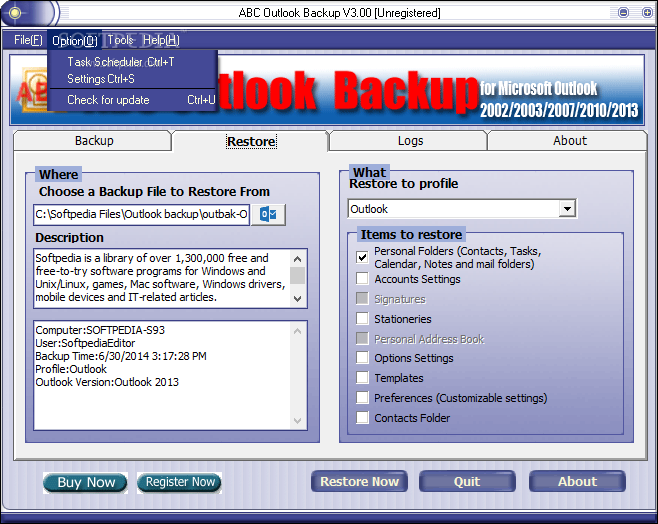
Task: Click backup info box scroll-up arrow
Action: pyautogui.click(x=298, y=331)
